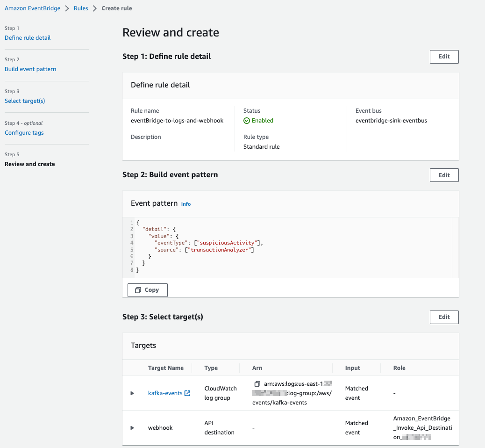
Task: Go to Select target(s) step
Action: 25,101
